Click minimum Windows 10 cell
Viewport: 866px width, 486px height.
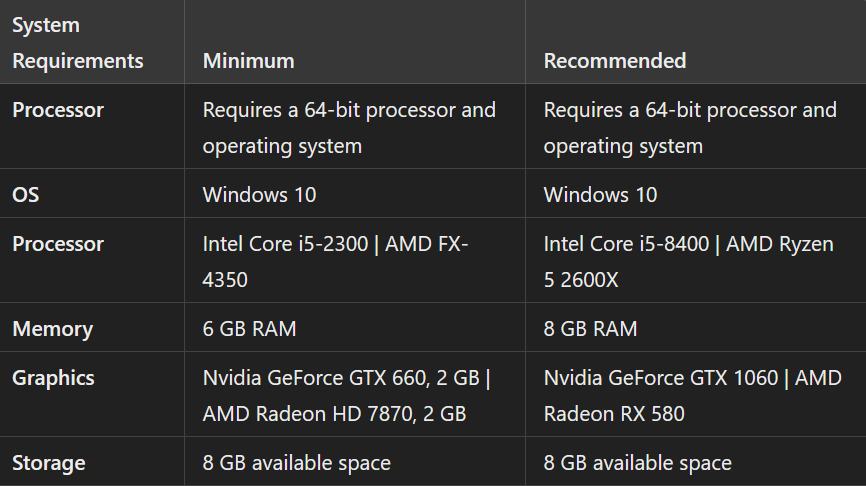point(259,194)
